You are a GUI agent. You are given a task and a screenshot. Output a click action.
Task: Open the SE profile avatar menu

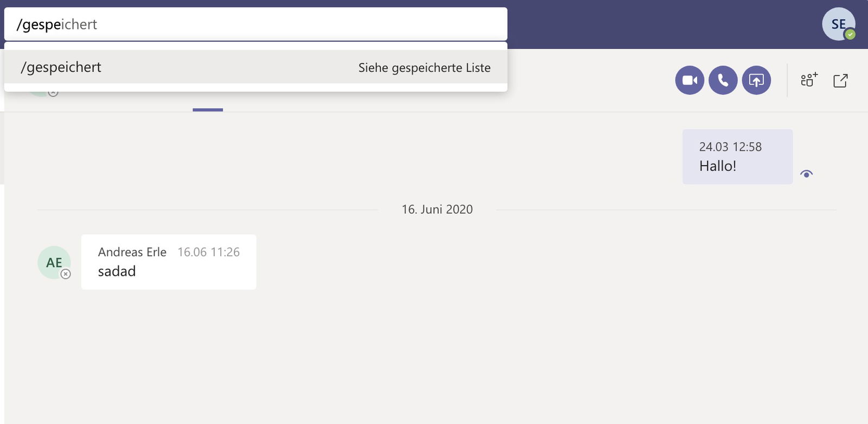point(839,24)
